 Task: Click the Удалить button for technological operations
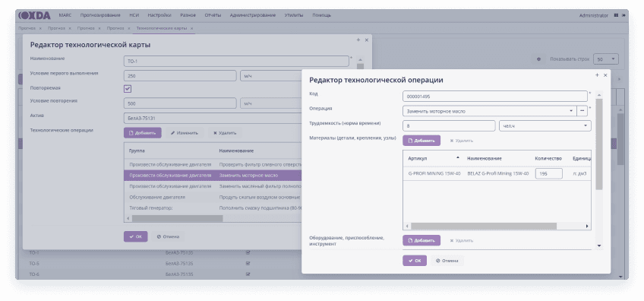225,133
